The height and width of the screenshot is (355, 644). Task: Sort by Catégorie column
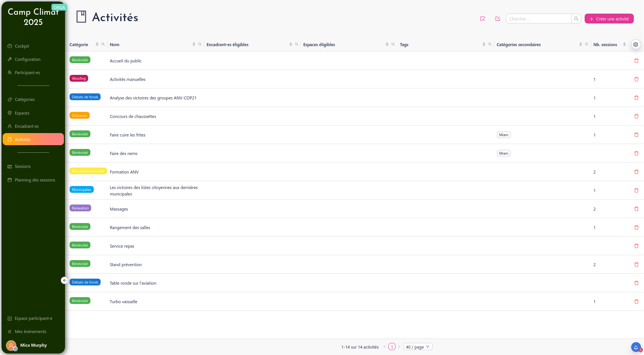(97, 45)
